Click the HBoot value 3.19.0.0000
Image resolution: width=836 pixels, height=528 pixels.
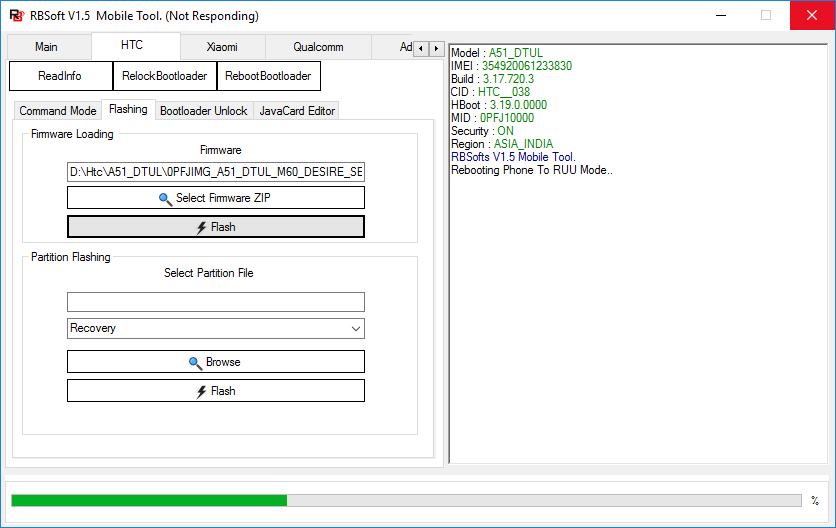coord(518,105)
